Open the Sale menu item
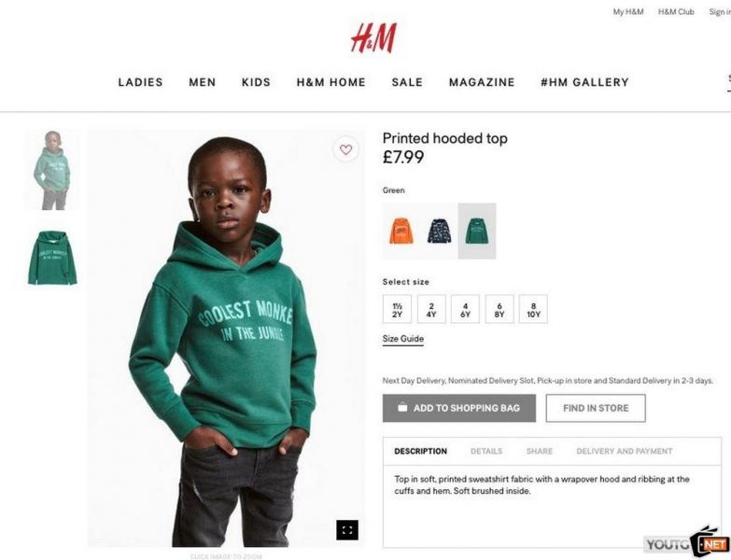Viewport: 731px width, 560px height. [407, 82]
